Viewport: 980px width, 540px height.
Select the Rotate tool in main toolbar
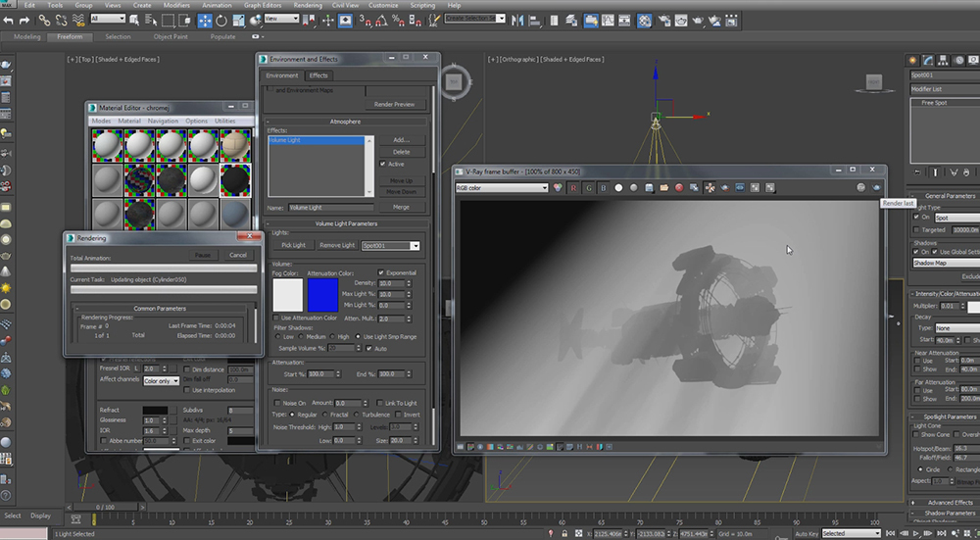[x=222, y=20]
